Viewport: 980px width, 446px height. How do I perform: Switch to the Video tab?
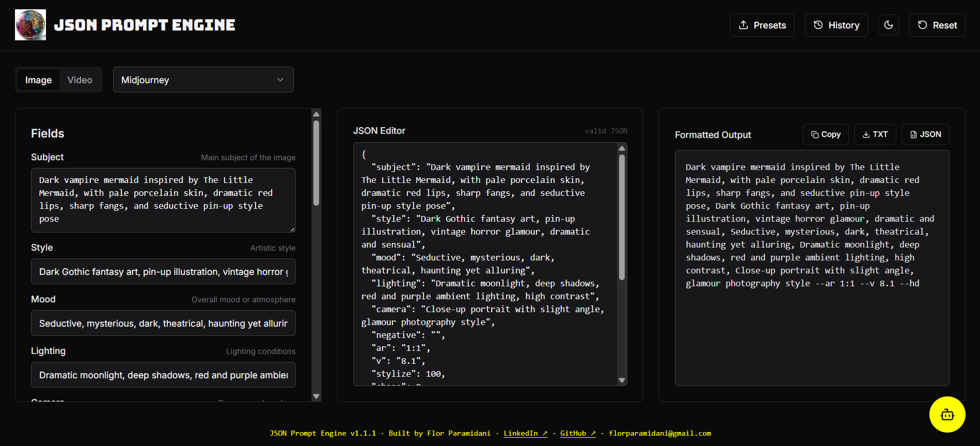coord(80,80)
